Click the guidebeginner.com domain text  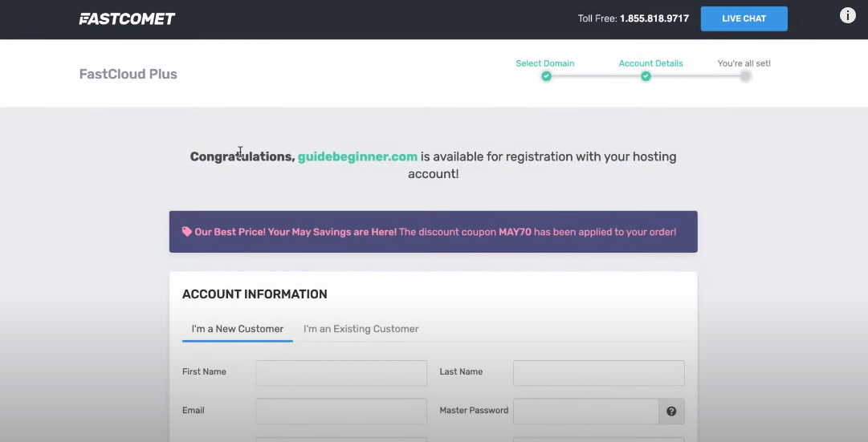(x=357, y=156)
